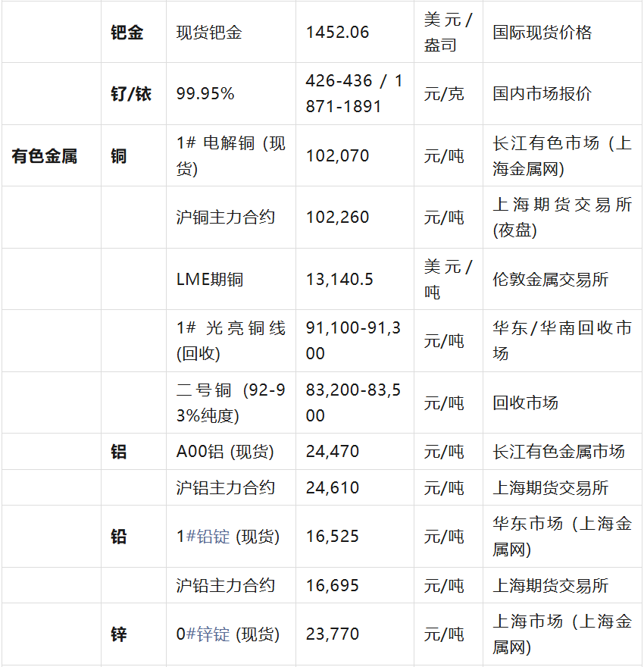This screenshot has width=644, height=667.
Task: Select the 现货钯金 cell
Action: click(x=209, y=33)
